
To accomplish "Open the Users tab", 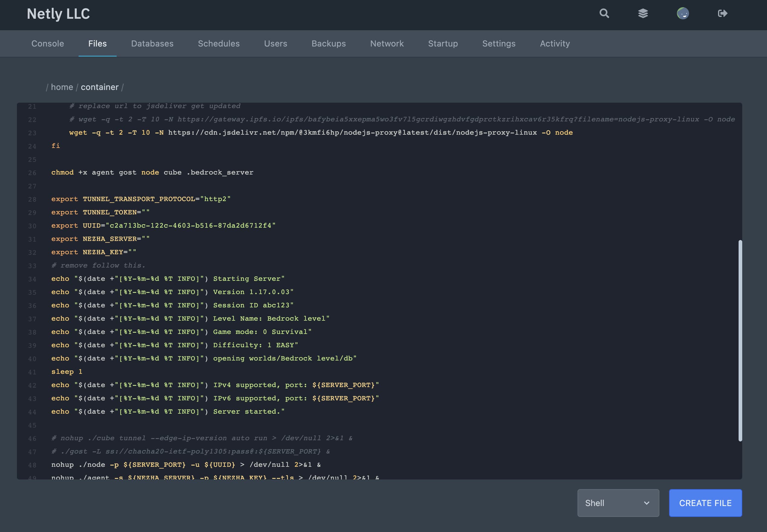I will tap(275, 44).
